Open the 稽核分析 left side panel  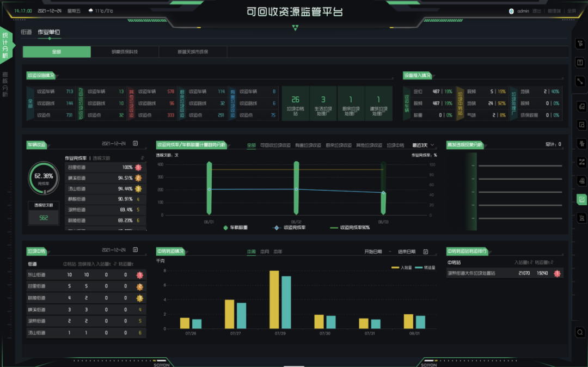5,84
